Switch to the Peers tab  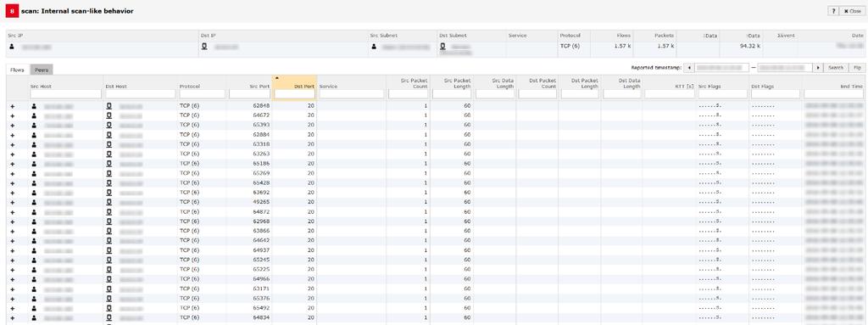pos(42,70)
